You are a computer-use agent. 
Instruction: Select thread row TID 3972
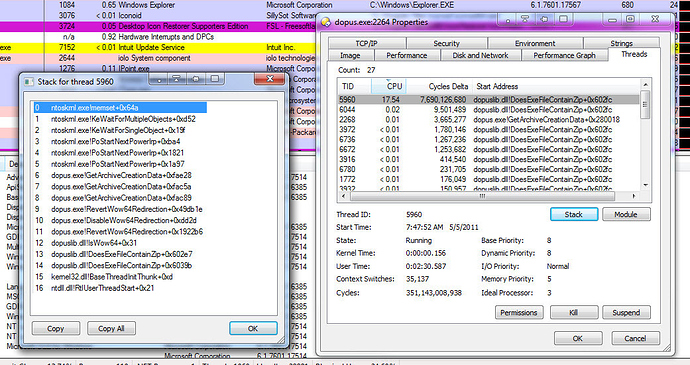489,129
